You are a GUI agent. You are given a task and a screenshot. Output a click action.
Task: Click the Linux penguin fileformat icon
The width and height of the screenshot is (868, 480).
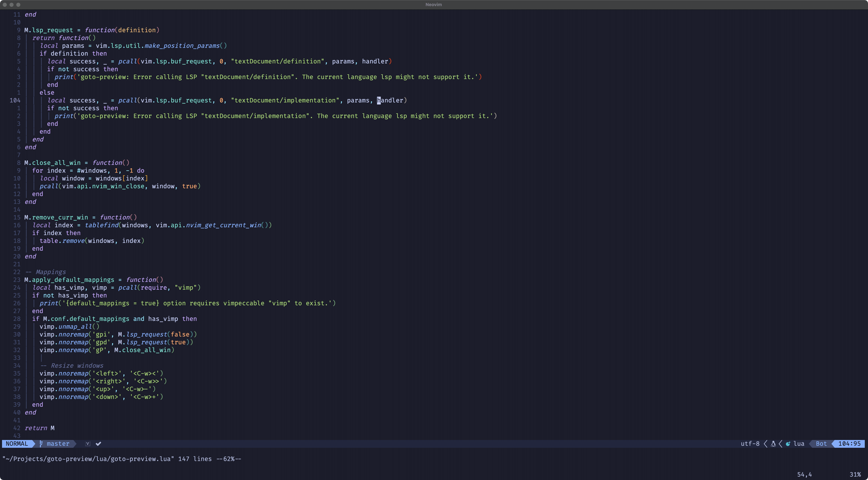pos(773,444)
